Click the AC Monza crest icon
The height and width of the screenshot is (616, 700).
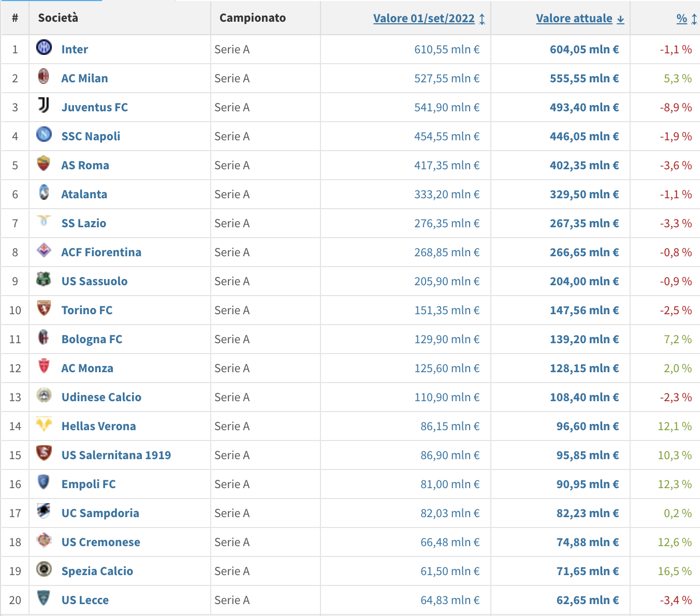[x=44, y=366]
